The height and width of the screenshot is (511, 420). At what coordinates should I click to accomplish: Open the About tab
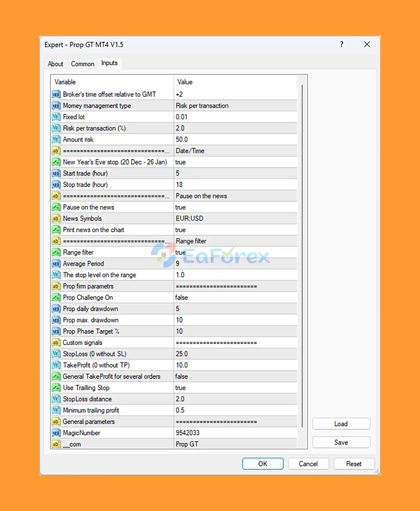[55, 64]
